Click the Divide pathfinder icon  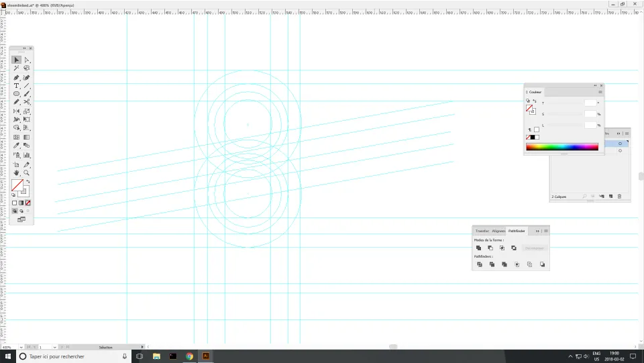point(479,264)
